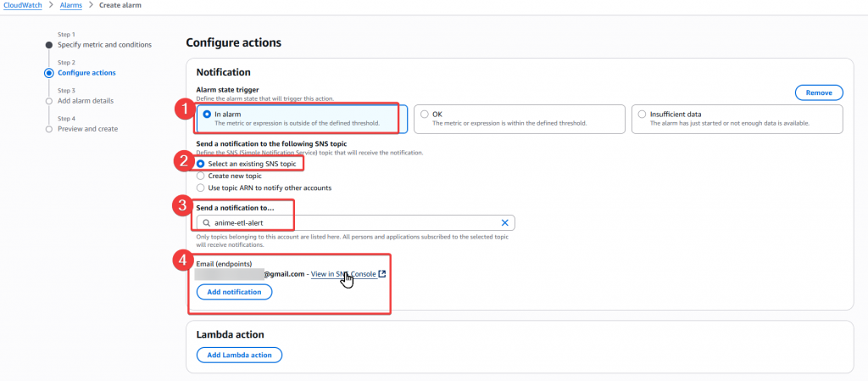The width and height of the screenshot is (868, 381).
Task: Open the CloudWatch breadcrumb link
Action: [x=23, y=5]
